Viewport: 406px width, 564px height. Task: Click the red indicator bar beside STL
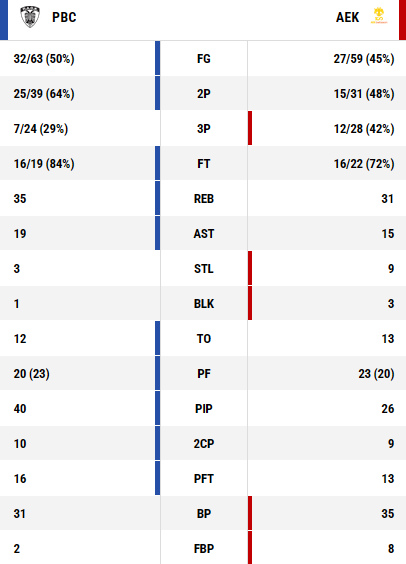[250, 268]
